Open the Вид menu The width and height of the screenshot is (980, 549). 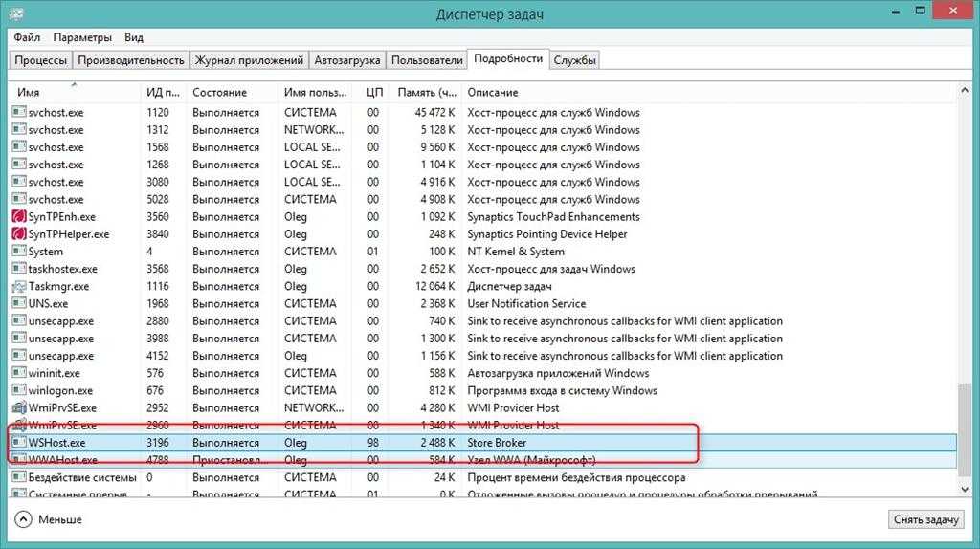click(x=134, y=37)
